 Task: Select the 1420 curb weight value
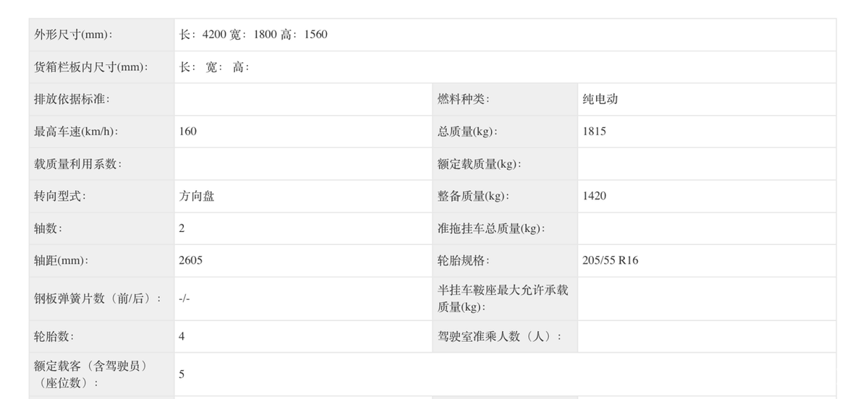594,196
